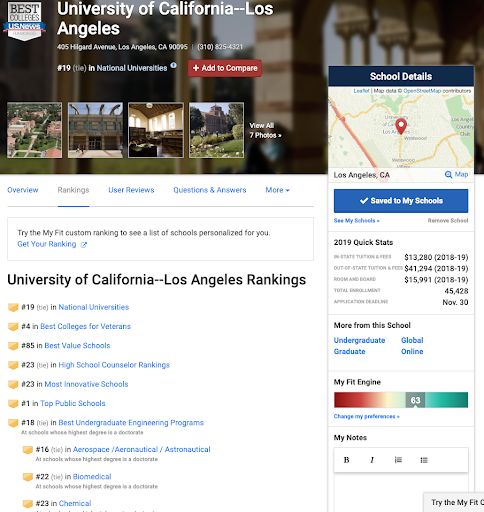Screen dimensions: 484x512
Task: Open National Universities link in rankings list
Action: click(x=94, y=307)
